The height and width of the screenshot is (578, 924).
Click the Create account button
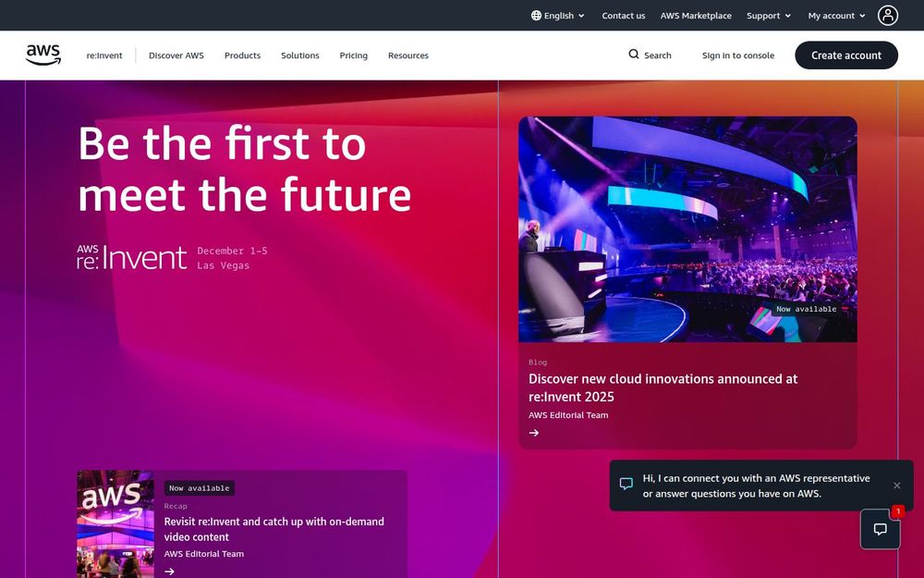[845, 55]
